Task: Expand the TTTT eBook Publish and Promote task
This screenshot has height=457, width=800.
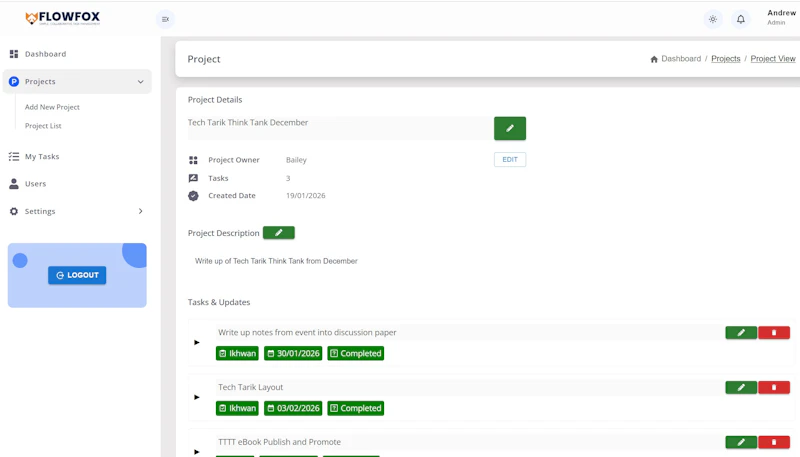Action: coord(197,451)
